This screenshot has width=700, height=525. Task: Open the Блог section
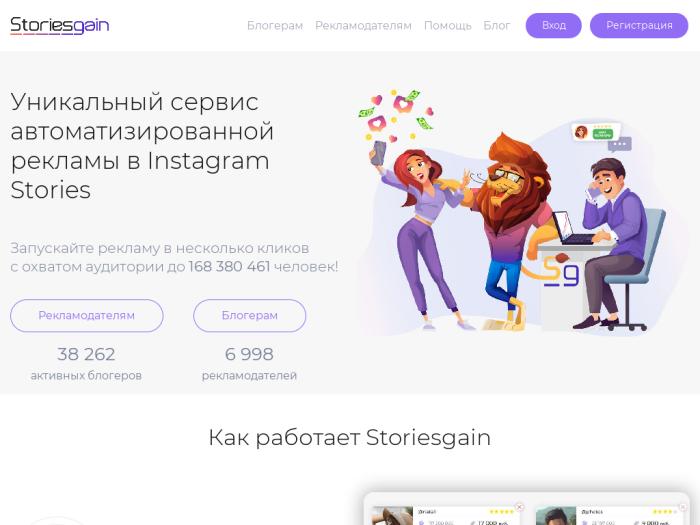click(x=497, y=25)
